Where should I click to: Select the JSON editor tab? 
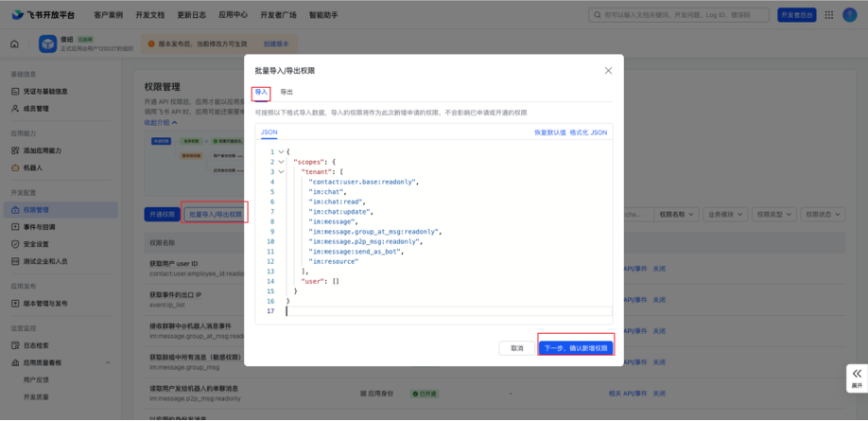pos(269,132)
